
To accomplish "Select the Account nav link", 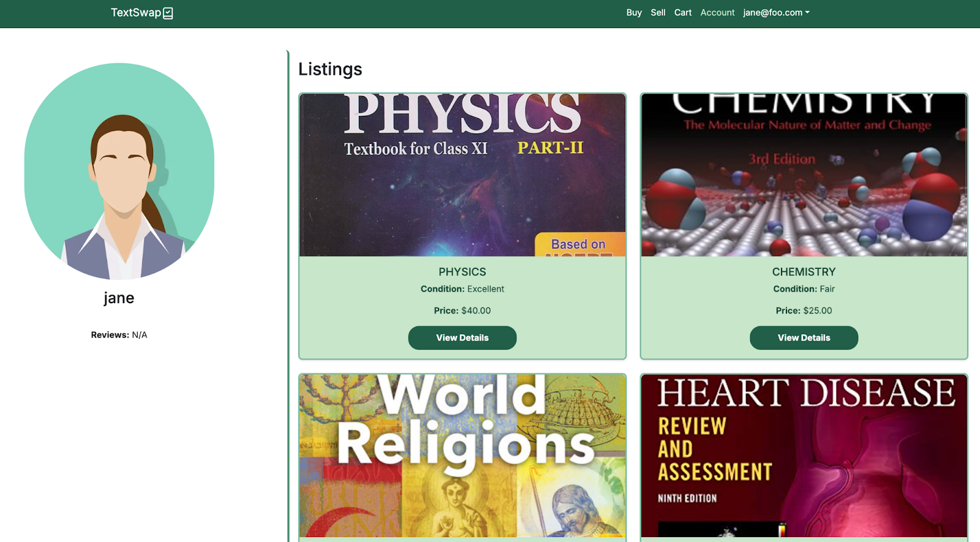I will [x=717, y=12].
